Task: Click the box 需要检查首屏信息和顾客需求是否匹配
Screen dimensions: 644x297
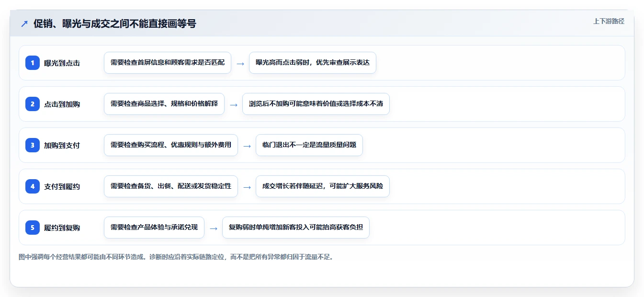Action: (168, 63)
